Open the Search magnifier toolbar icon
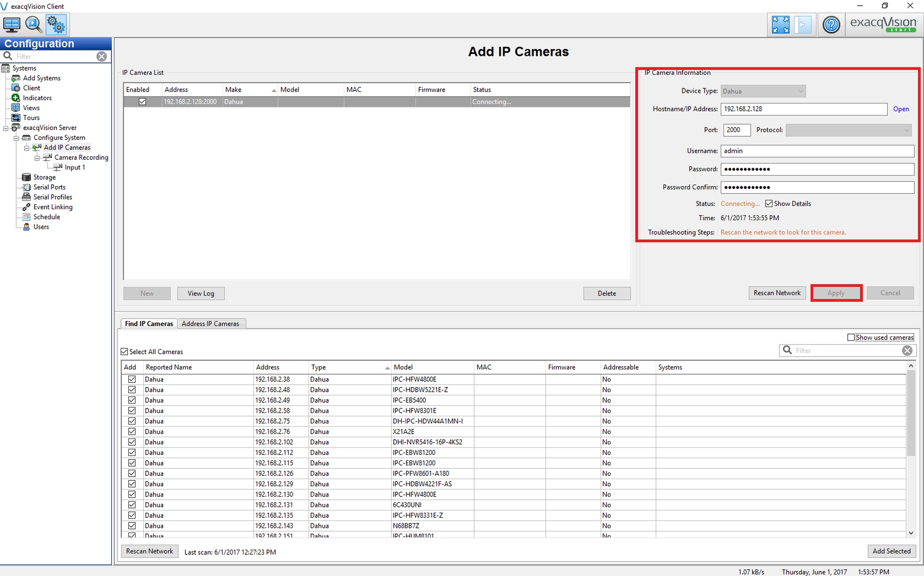 click(x=34, y=24)
